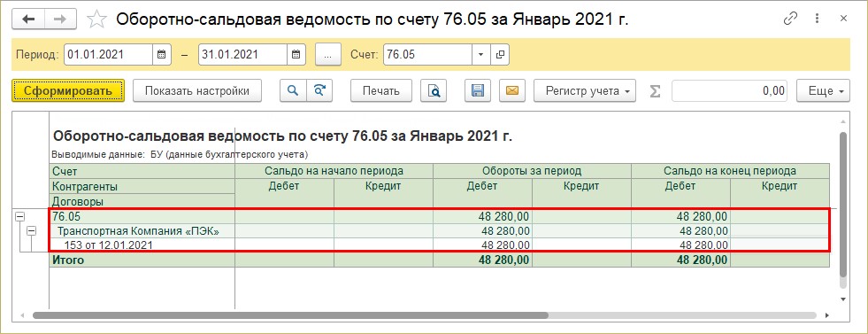
Task: Open calendar for end date 31.01.2021
Action: (x=296, y=55)
